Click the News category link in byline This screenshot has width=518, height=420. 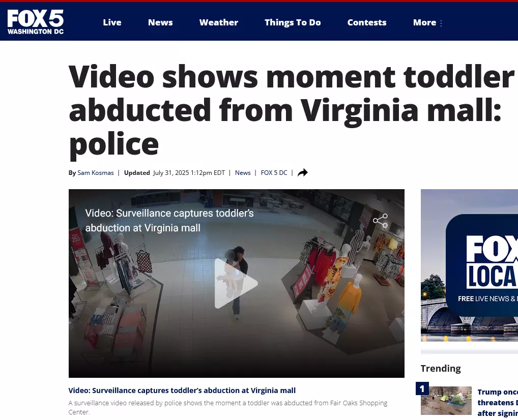pos(243,173)
